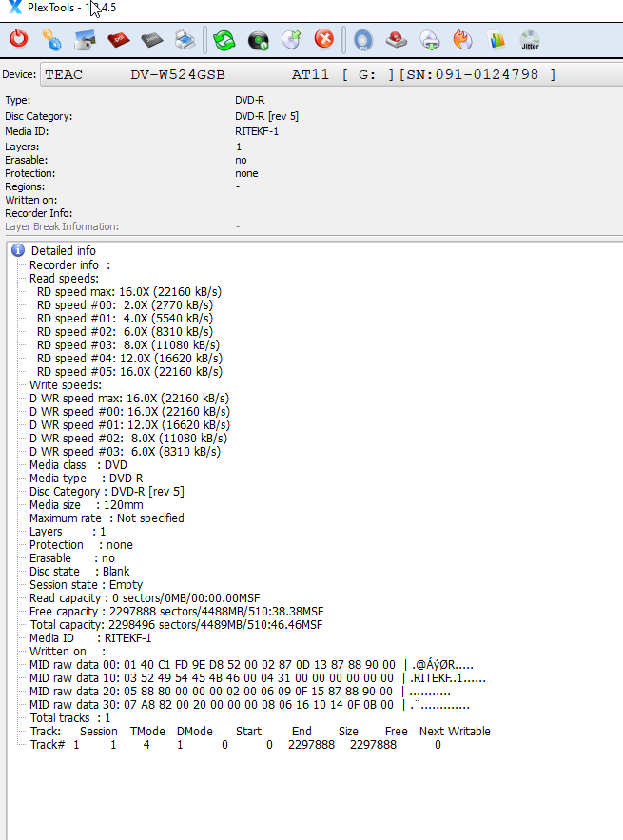Click MID raw data 10 RITEKF row
623x840 pixels.
pyautogui.click(x=258, y=678)
